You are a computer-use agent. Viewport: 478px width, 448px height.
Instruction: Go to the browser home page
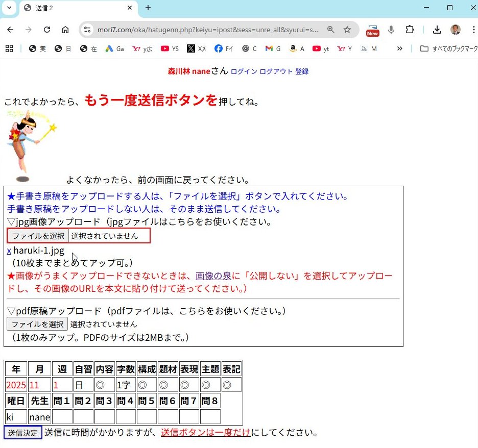tap(65, 30)
